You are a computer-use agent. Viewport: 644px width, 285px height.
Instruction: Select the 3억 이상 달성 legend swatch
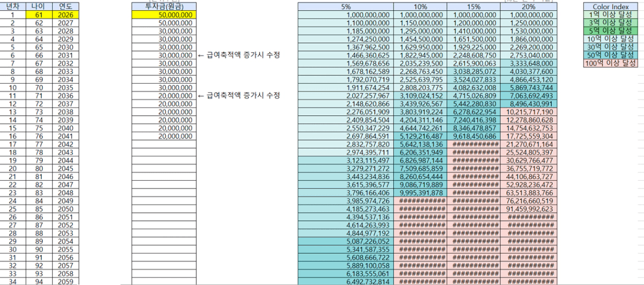(x=610, y=23)
